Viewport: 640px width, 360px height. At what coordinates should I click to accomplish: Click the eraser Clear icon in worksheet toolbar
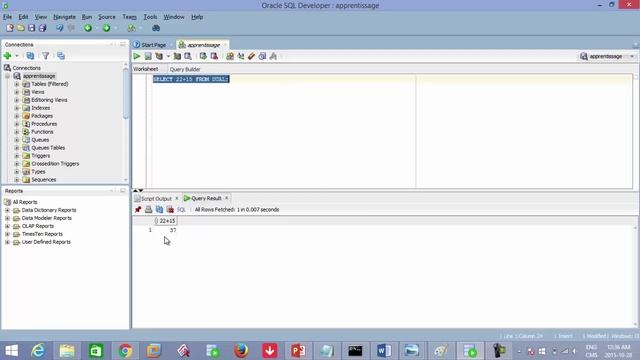(x=251, y=56)
